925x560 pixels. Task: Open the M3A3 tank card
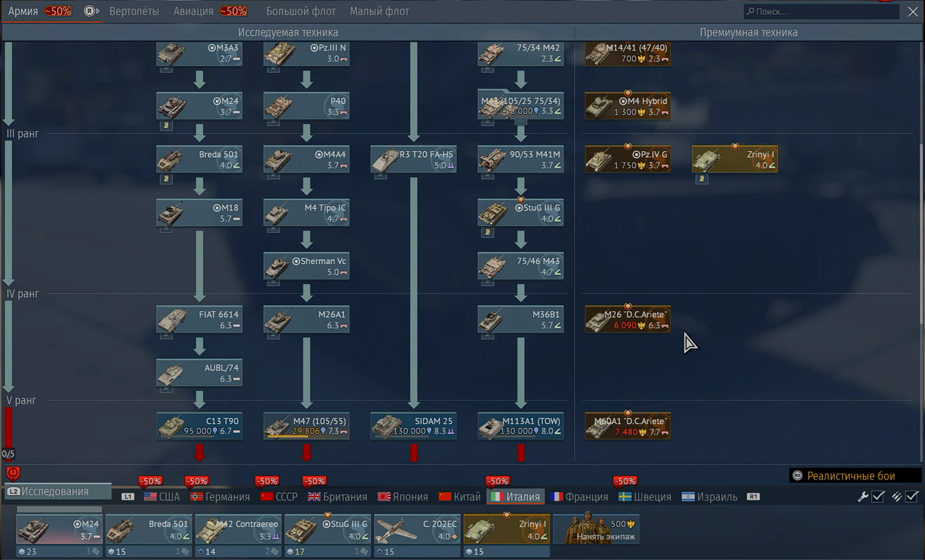tap(199, 53)
